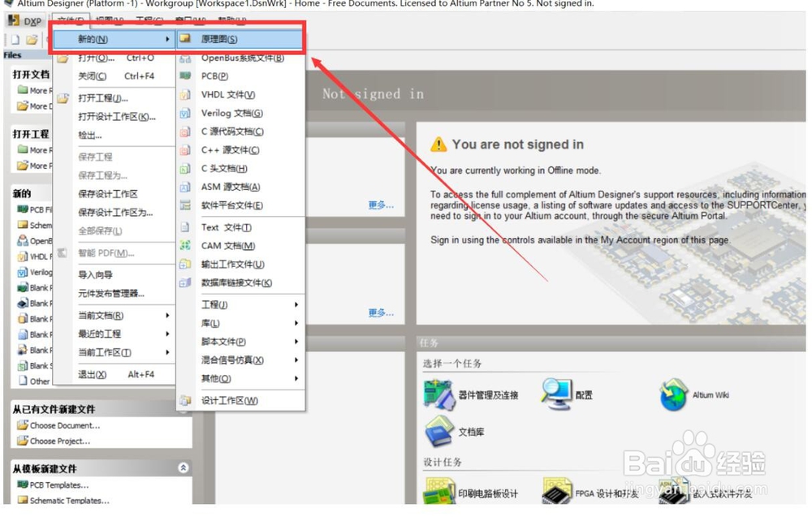Select 新的(N) menu entry
Image resolution: width=812 pixels, height=517 pixels.
point(114,39)
